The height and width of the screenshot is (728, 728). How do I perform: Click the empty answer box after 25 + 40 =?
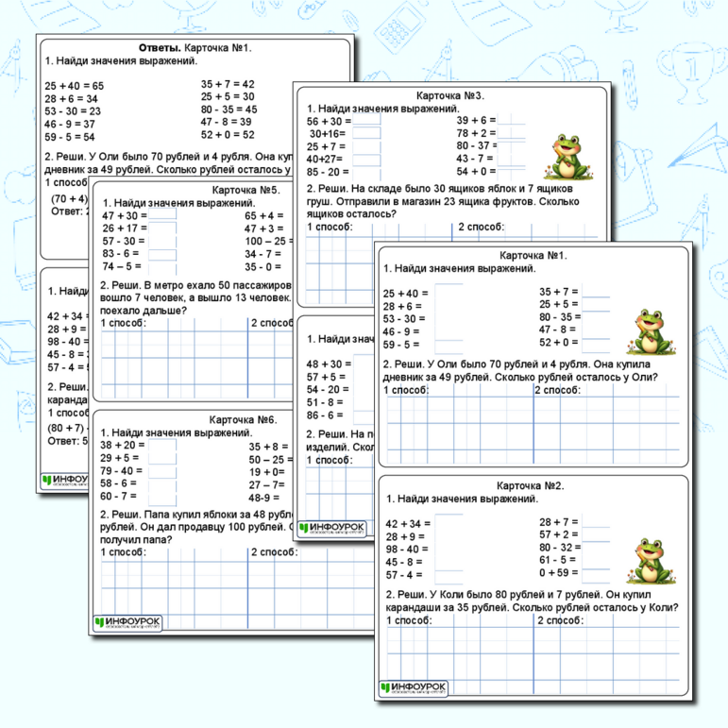(448, 293)
